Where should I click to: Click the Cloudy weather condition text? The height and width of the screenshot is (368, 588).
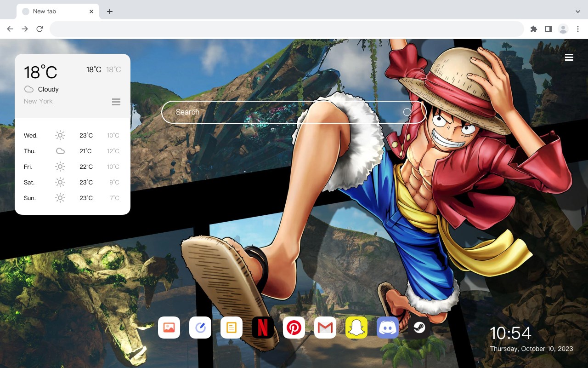(48, 89)
